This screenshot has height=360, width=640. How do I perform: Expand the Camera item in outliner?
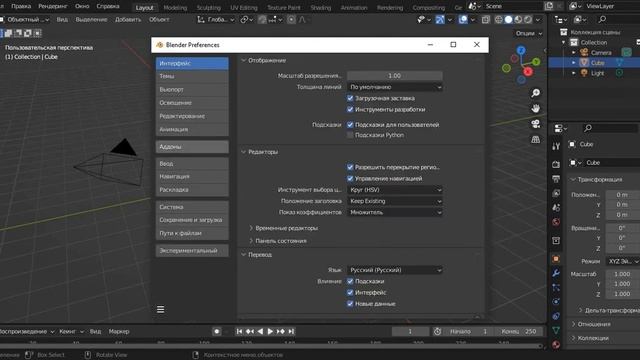(573, 53)
